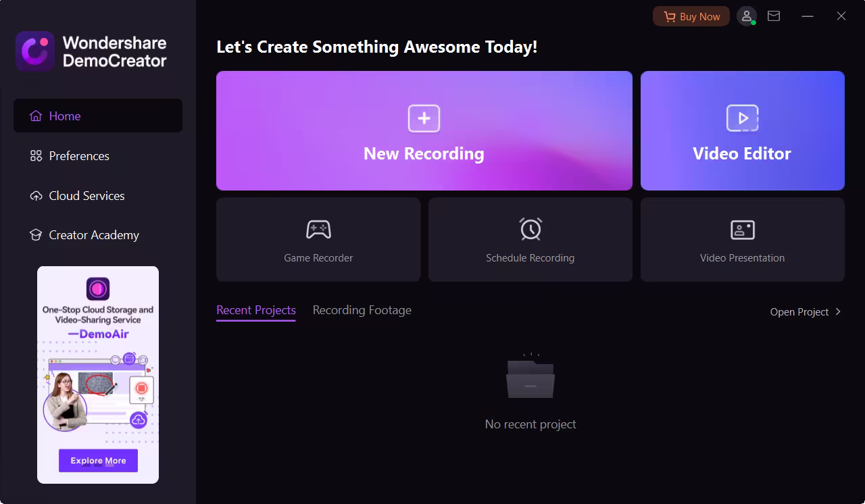Viewport: 865px width, 504px height.
Task: Launch the Video Editor
Action: click(743, 130)
